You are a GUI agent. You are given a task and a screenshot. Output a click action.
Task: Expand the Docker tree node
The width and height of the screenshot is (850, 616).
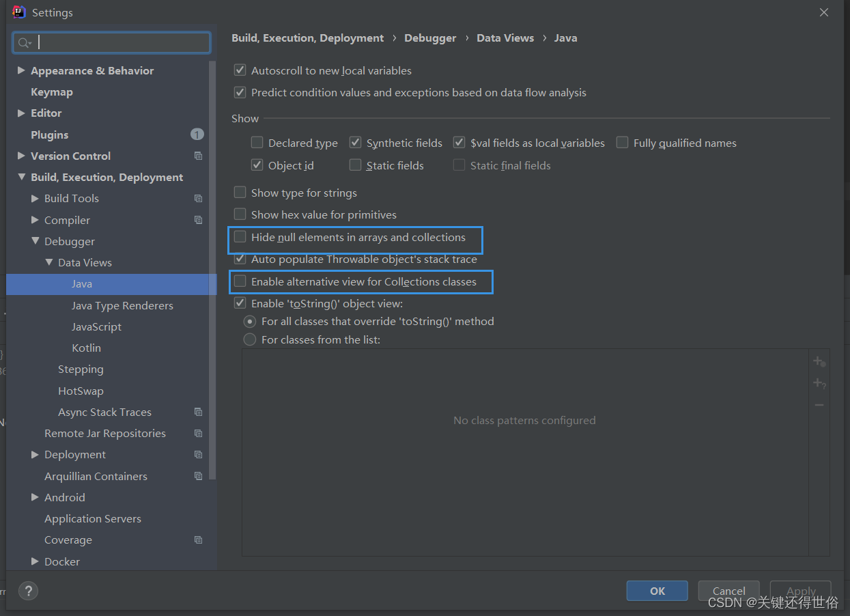pyautogui.click(x=34, y=561)
